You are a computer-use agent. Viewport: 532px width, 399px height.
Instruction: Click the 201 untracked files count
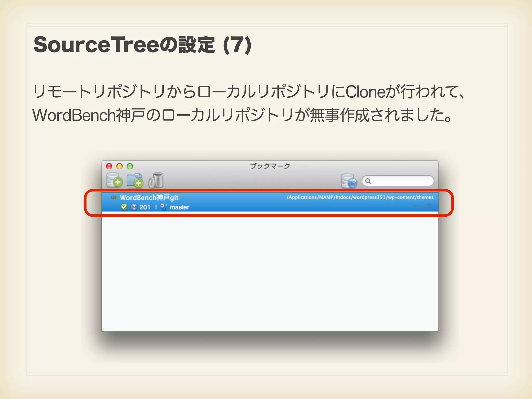point(145,207)
